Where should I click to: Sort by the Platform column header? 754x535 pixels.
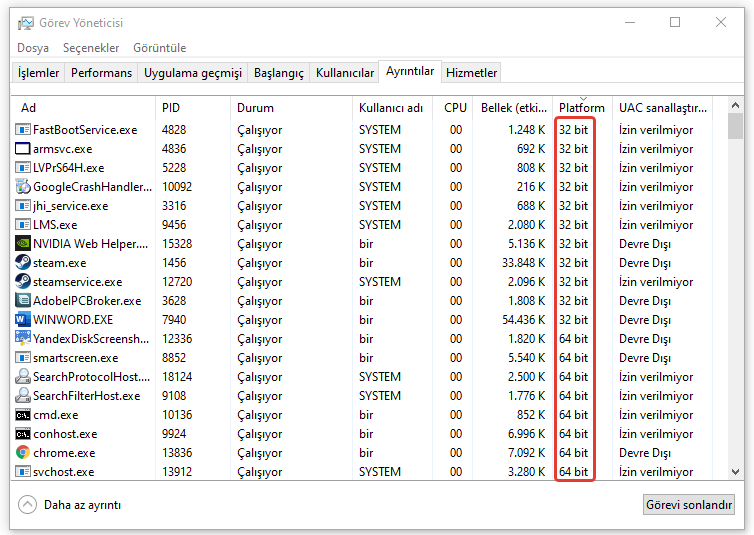coord(581,108)
